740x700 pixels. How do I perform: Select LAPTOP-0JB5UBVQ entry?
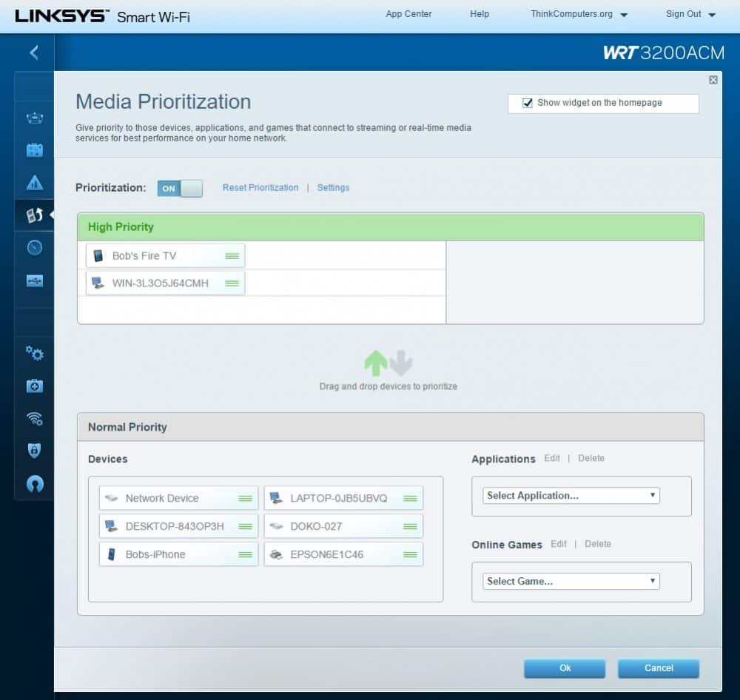(343, 499)
